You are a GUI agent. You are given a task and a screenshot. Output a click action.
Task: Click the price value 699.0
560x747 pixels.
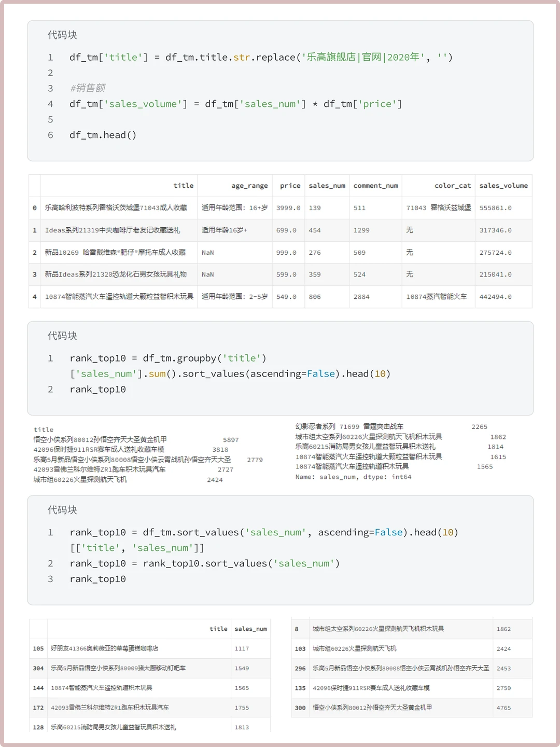286,230
